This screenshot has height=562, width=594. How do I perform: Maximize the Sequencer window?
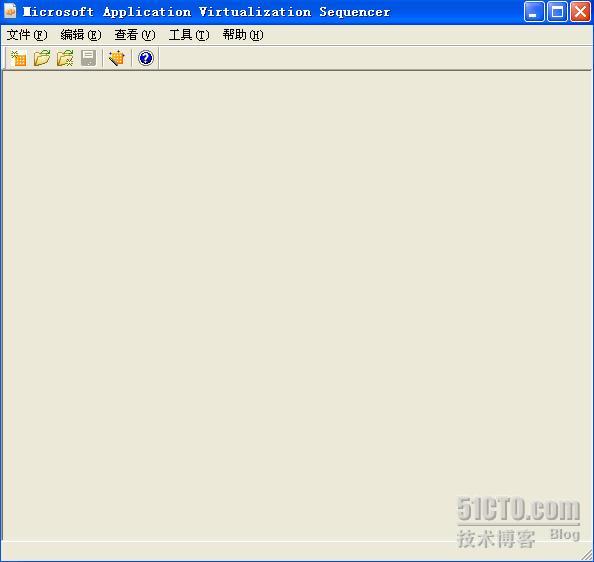coord(558,12)
